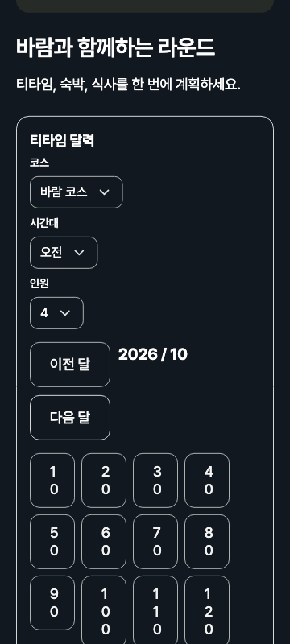Click chevron arrow in 오전 selector
Image resolution: width=290 pixels, height=644 pixels.
(79, 253)
